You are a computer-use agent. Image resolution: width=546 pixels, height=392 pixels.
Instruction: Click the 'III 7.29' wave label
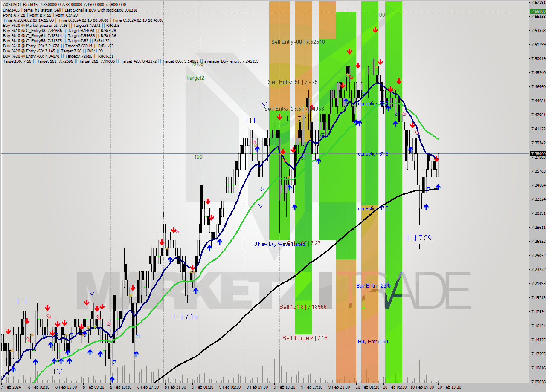(x=419, y=238)
